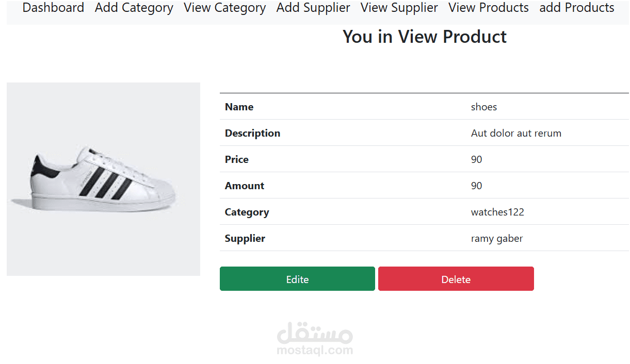The width and height of the screenshot is (630, 364).
Task: Click the category value watches122
Action: 497,212
